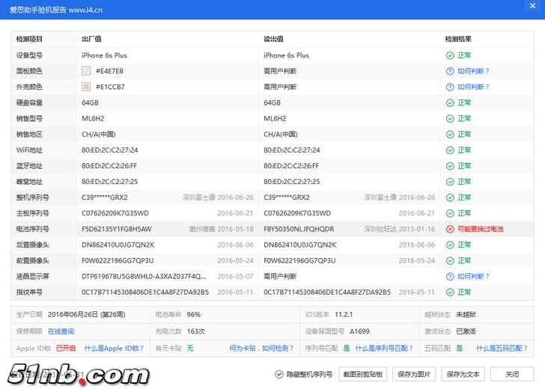Open the 在线查询 warranty link
The image size is (545, 392).
coord(61,331)
